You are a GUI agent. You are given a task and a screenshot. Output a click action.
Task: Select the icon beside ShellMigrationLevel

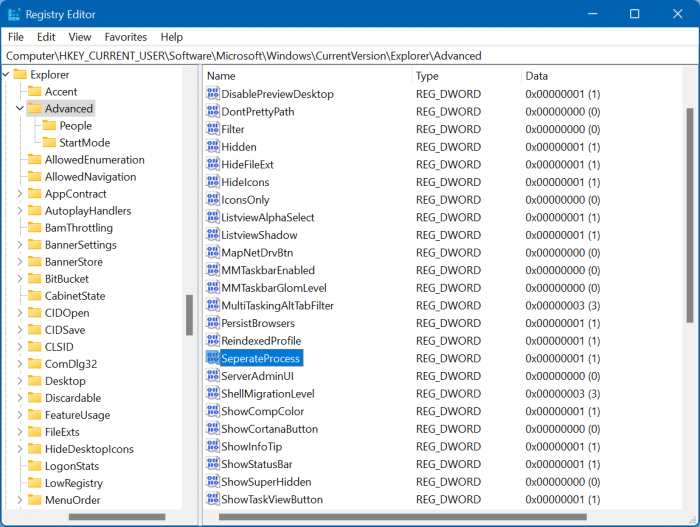(212, 393)
